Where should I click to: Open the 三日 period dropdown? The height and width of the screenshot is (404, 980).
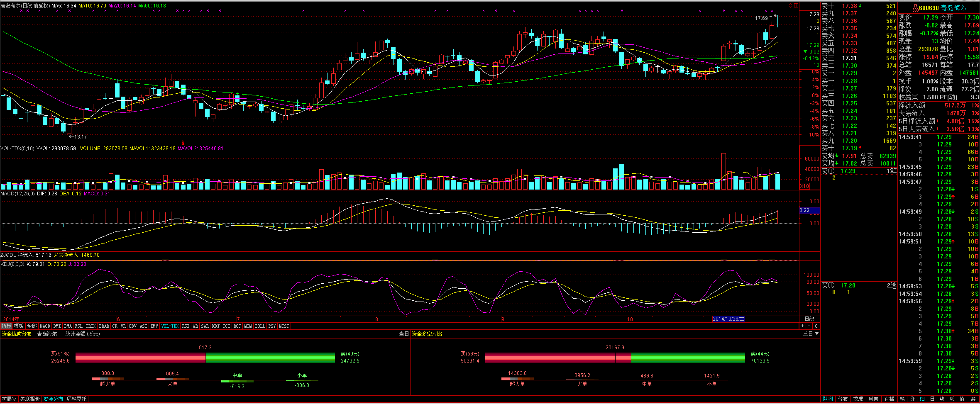[811, 334]
